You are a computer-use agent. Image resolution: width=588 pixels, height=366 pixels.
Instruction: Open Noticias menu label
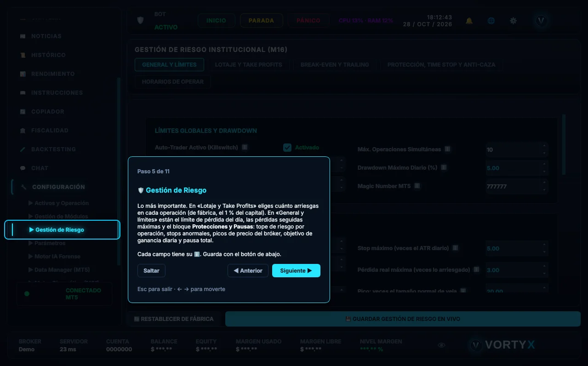[x=46, y=36]
